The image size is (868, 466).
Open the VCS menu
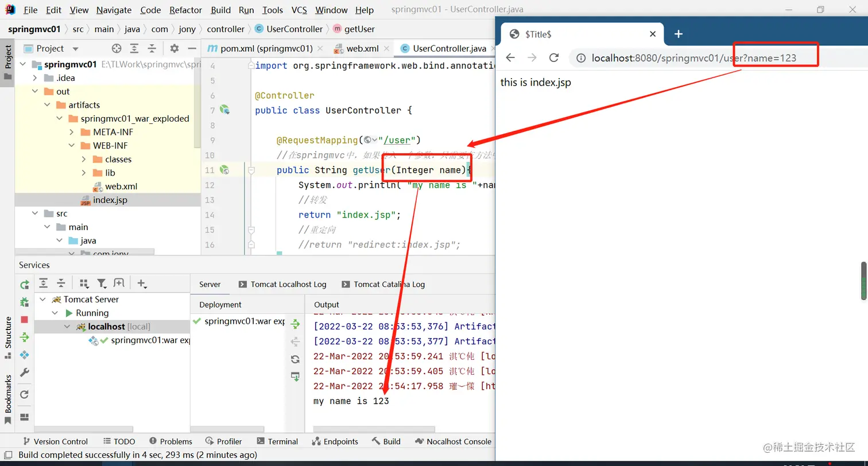click(x=299, y=10)
